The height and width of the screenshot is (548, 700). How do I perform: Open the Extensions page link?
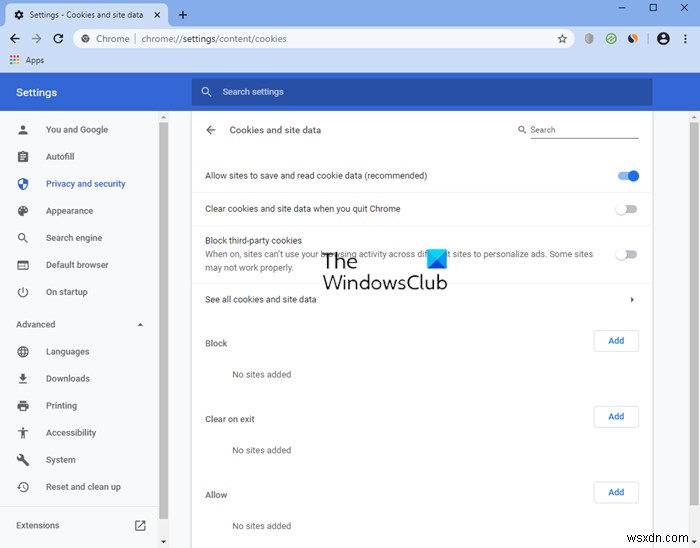pyautogui.click(x=38, y=526)
